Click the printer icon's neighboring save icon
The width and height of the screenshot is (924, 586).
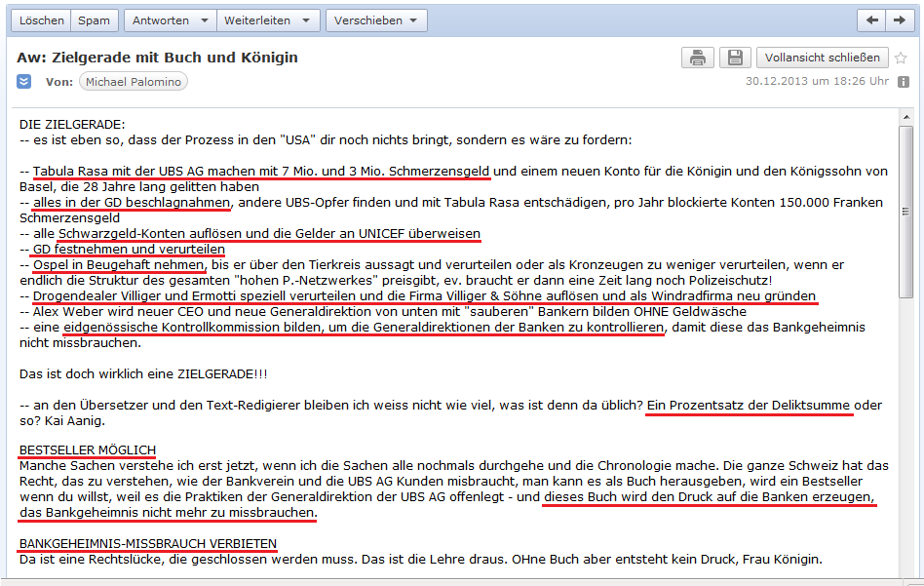tap(734, 58)
